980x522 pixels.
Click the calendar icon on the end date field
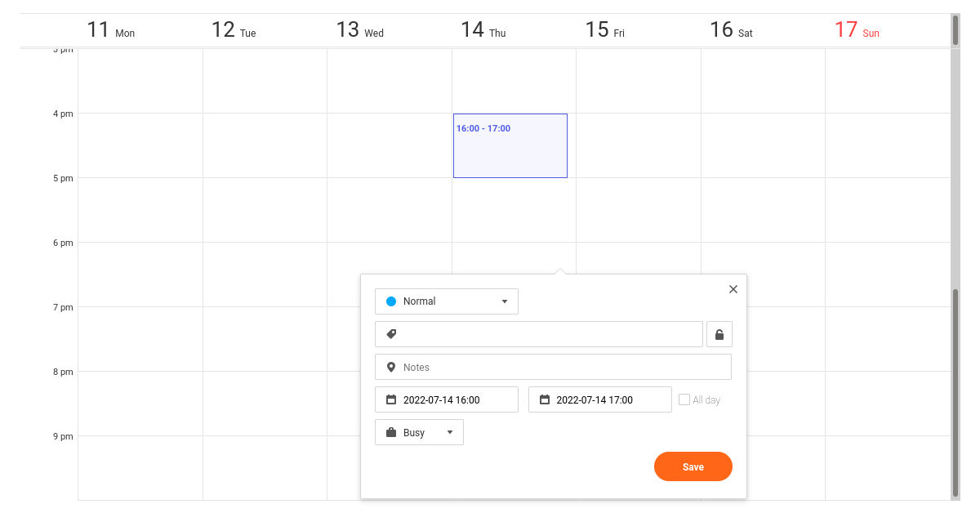[x=546, y=399]
